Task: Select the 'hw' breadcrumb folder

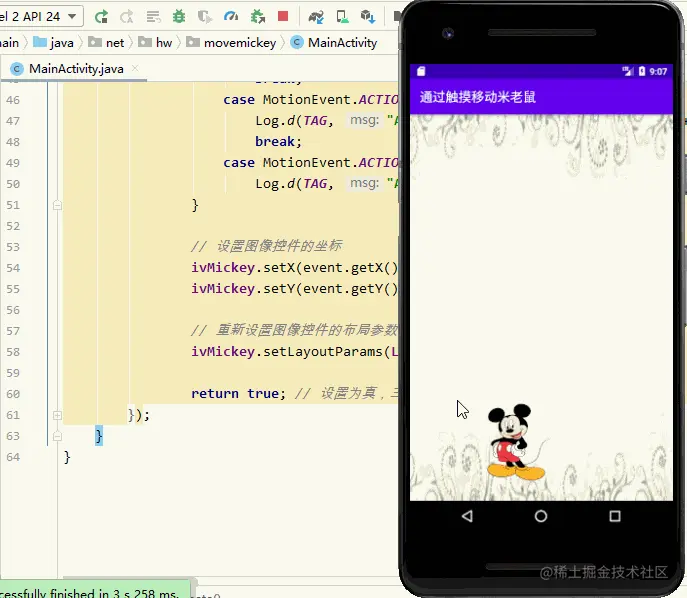Action: click(155, 42)
